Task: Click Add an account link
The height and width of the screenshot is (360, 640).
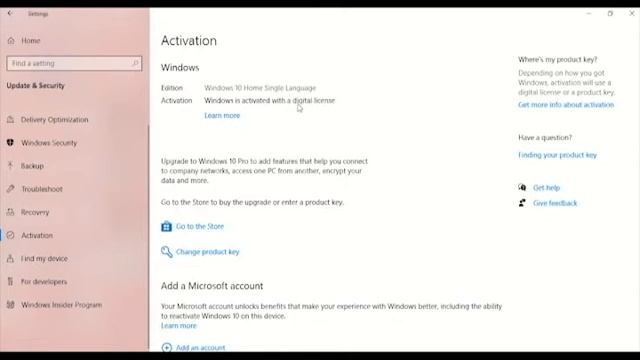Action: (x=200, y=348)
